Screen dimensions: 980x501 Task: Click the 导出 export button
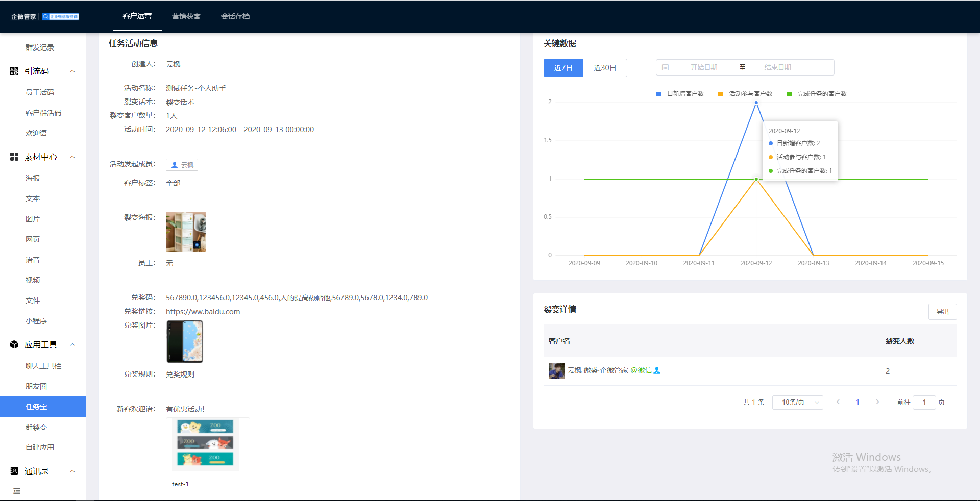click(x=942, y=312)
